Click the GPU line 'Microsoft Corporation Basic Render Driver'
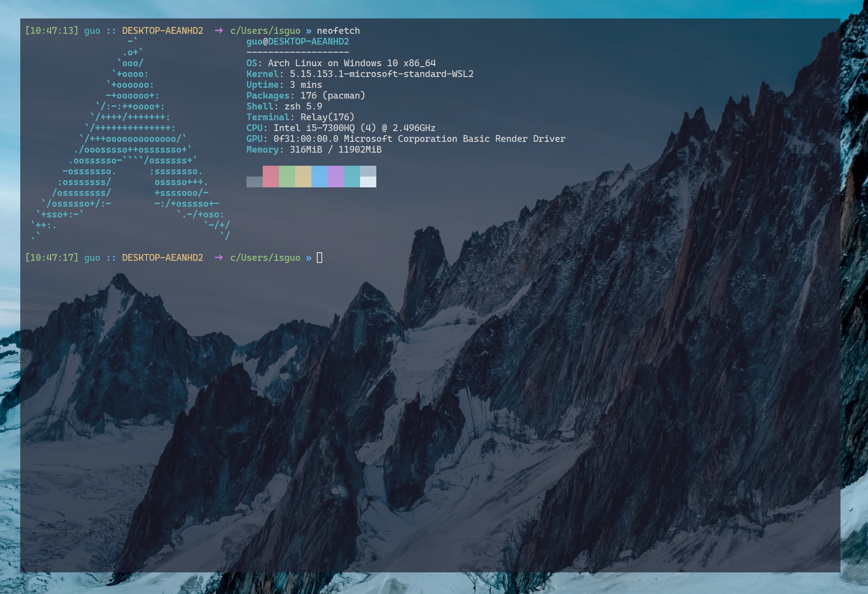This screenshot has height=594, width=868. [406, 139]
